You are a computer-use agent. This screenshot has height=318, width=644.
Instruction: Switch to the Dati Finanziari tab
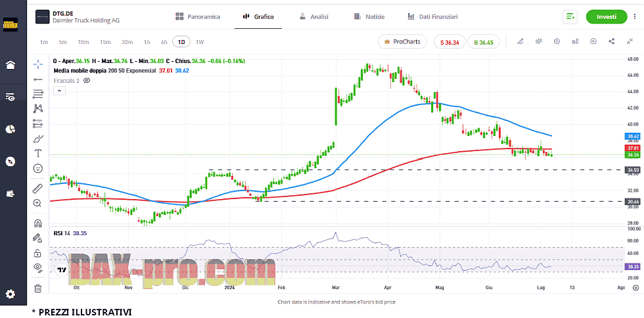(x=432, y=17)
